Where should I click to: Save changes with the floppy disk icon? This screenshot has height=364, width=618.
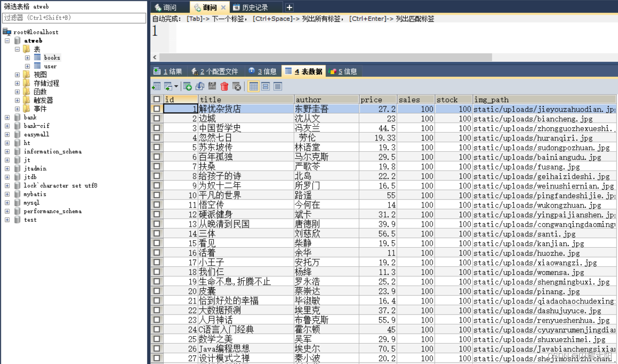coord(212,86)
